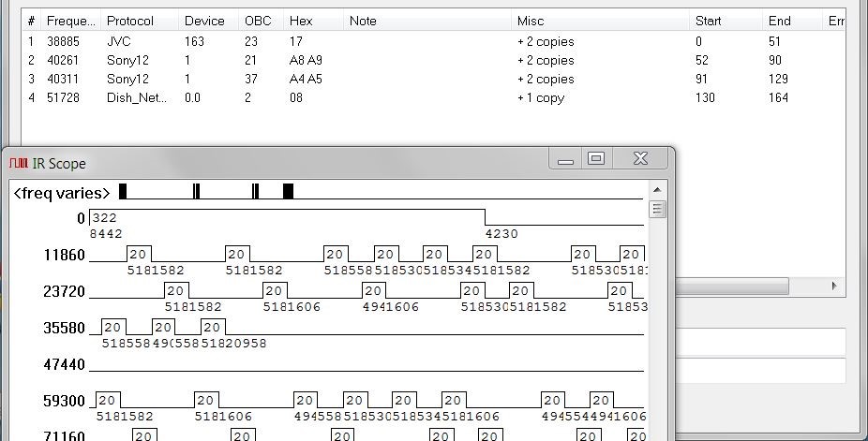Click the OBC column header
The height and width of the screenshot is (441, 868).
(x=258, y=21)
